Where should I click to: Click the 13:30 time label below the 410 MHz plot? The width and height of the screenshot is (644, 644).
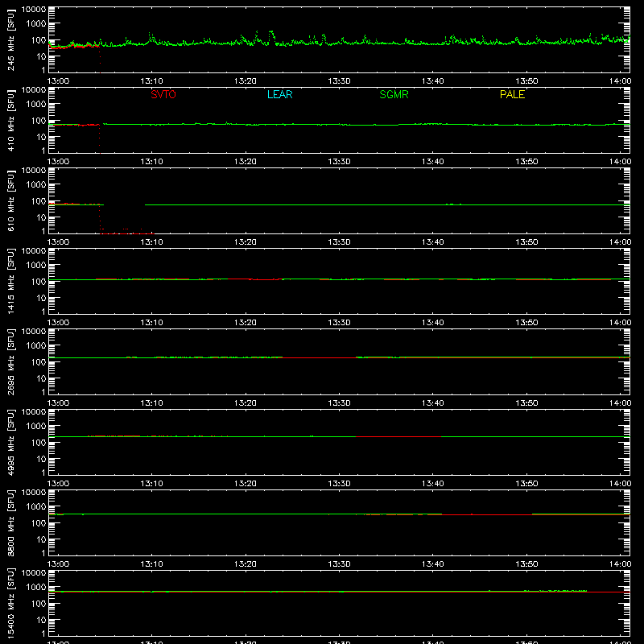[339, 162]
